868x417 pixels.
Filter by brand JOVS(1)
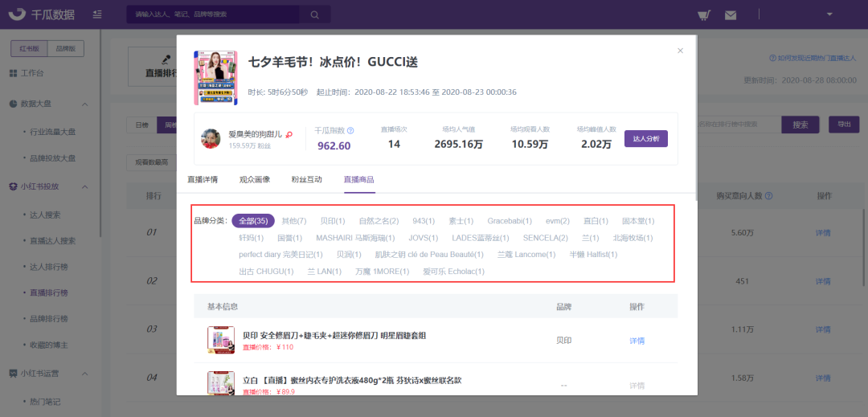click(x=424, y=239)
